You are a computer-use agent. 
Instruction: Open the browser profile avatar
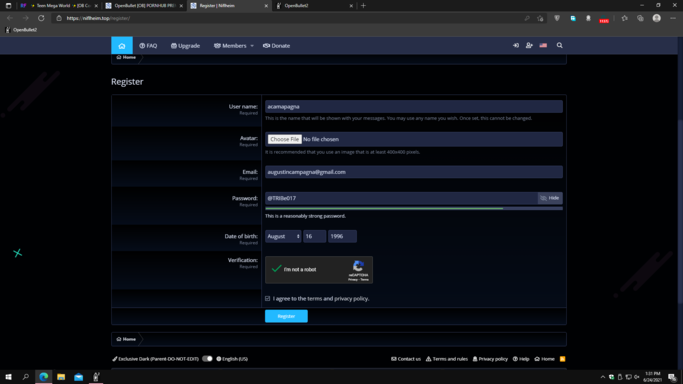click(656, 18)
